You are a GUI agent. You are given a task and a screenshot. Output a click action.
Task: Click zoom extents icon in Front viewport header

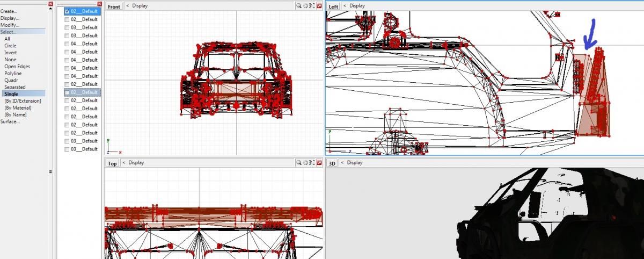pyautogui.click(x=312, y=6)
